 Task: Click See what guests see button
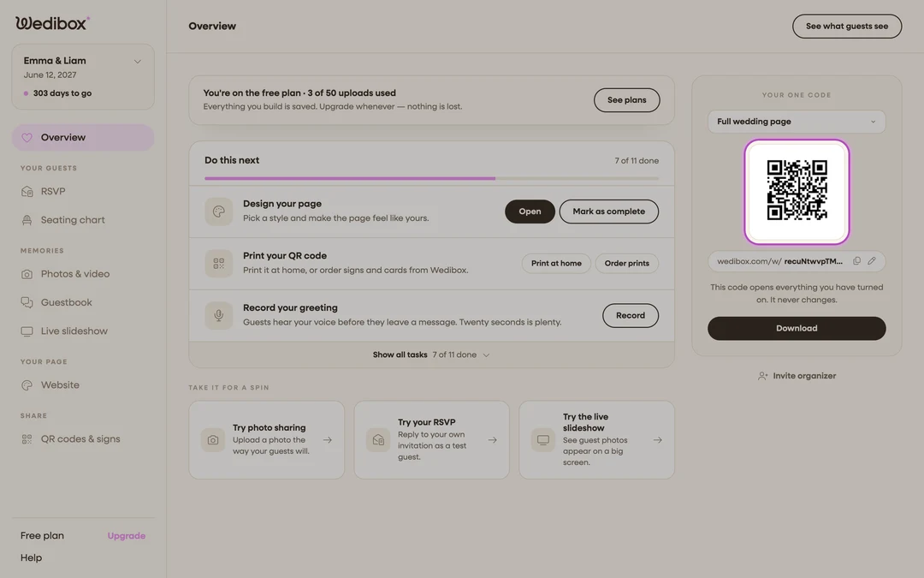click(847, 27)
